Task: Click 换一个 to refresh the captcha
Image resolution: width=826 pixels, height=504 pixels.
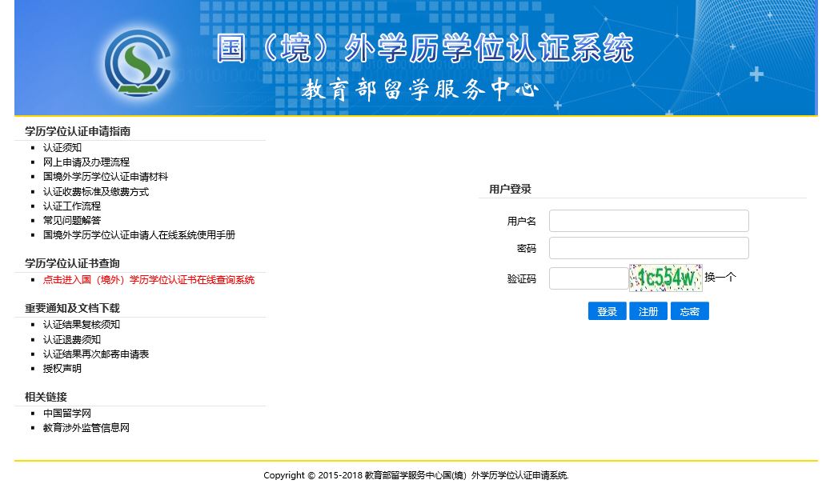Action: (720, 277)
